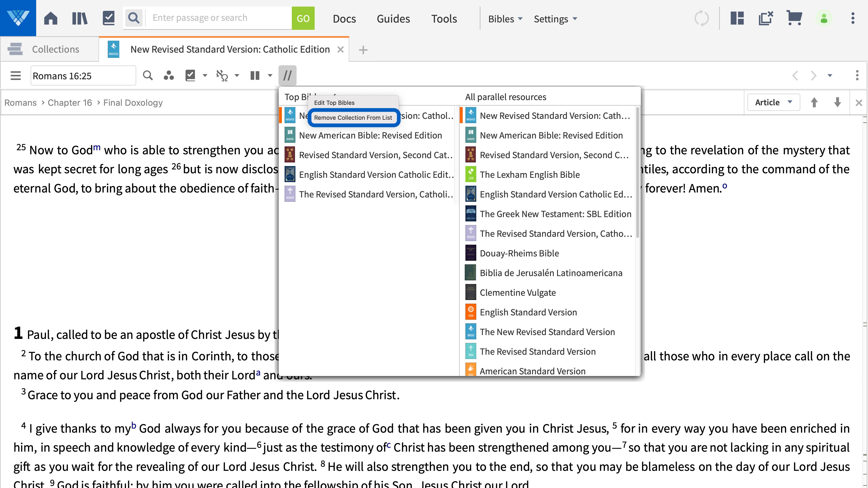
Task: Click the resource search magnifier icon
Action: tap(148, 75)
